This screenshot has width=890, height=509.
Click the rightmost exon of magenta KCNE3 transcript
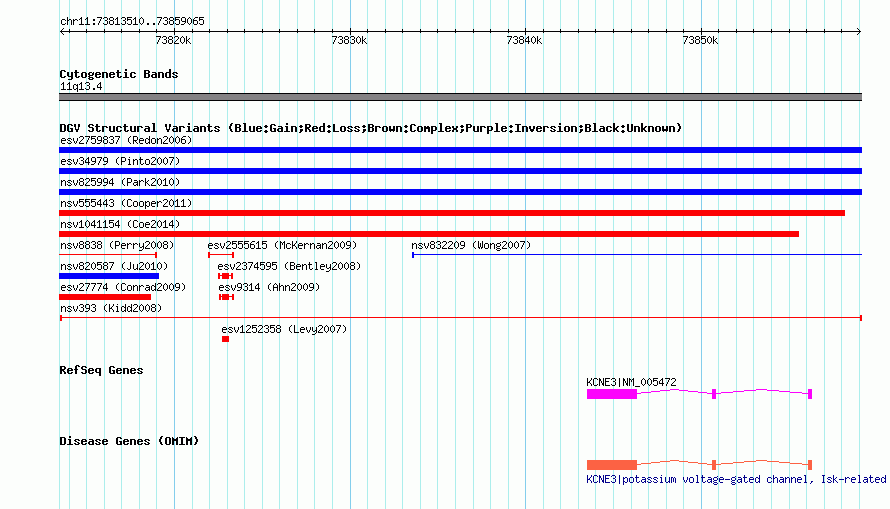click(x=810, y=394)
